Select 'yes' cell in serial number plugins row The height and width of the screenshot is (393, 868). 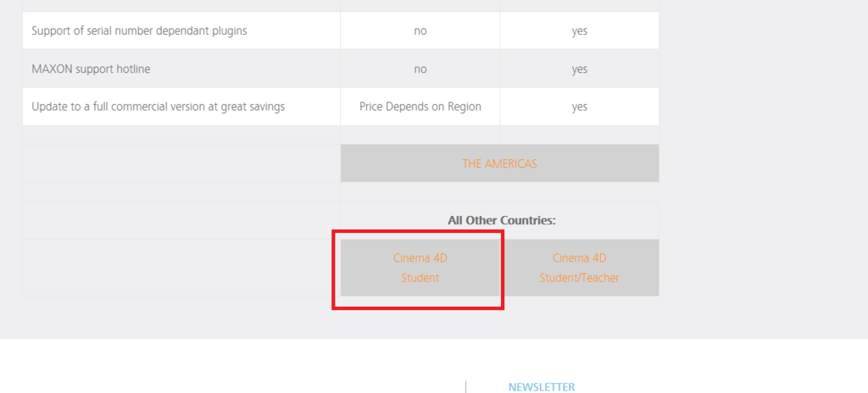[x=580, y=31]
